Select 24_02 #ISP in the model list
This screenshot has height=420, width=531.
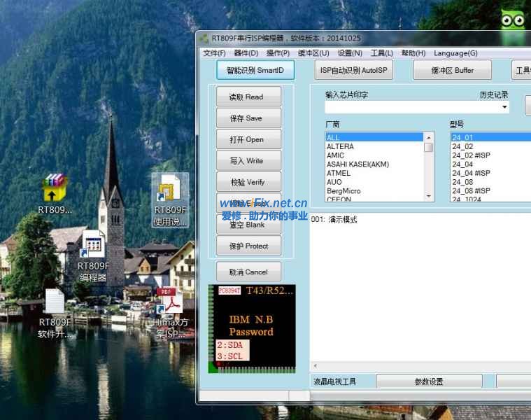click(490, 155)
